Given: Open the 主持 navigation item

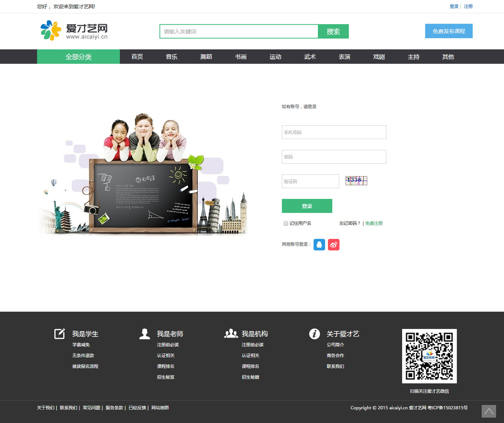Looking at the screenshot, I should [414, 57].
